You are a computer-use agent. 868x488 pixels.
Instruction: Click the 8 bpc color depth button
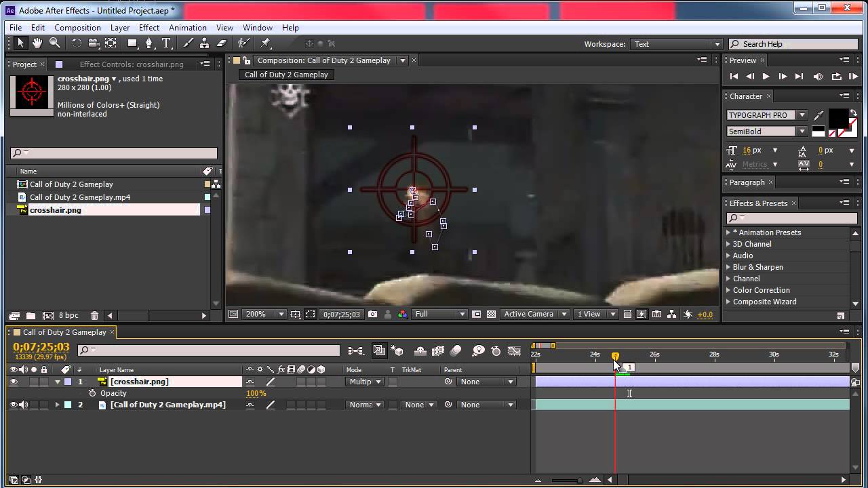pos(68,316)
